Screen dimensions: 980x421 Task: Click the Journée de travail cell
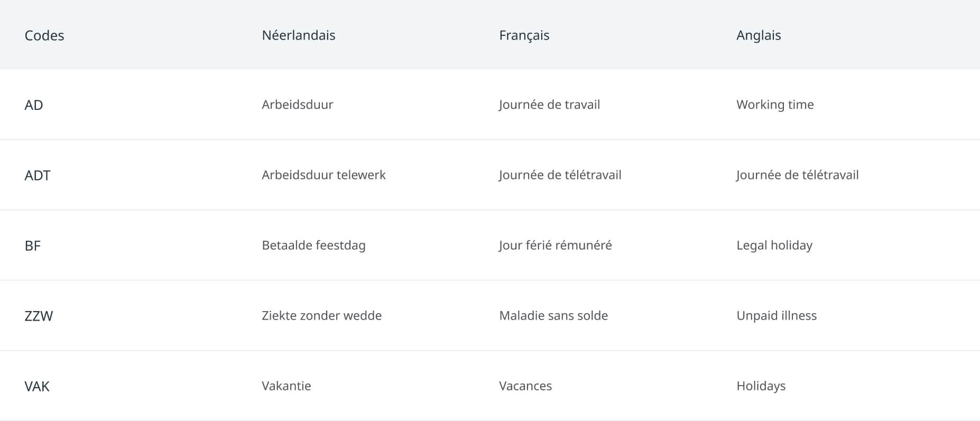[x=549, y=105]
